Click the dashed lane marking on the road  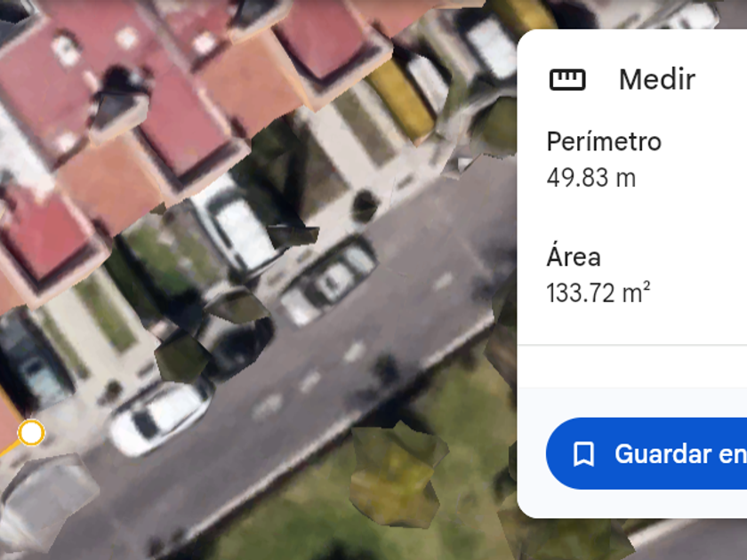[310, 380]
